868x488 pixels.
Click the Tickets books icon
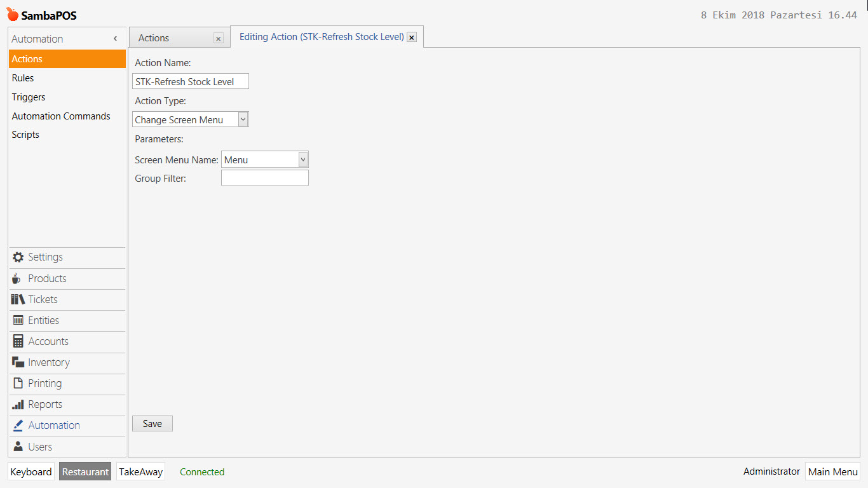[x=18, y=299]
